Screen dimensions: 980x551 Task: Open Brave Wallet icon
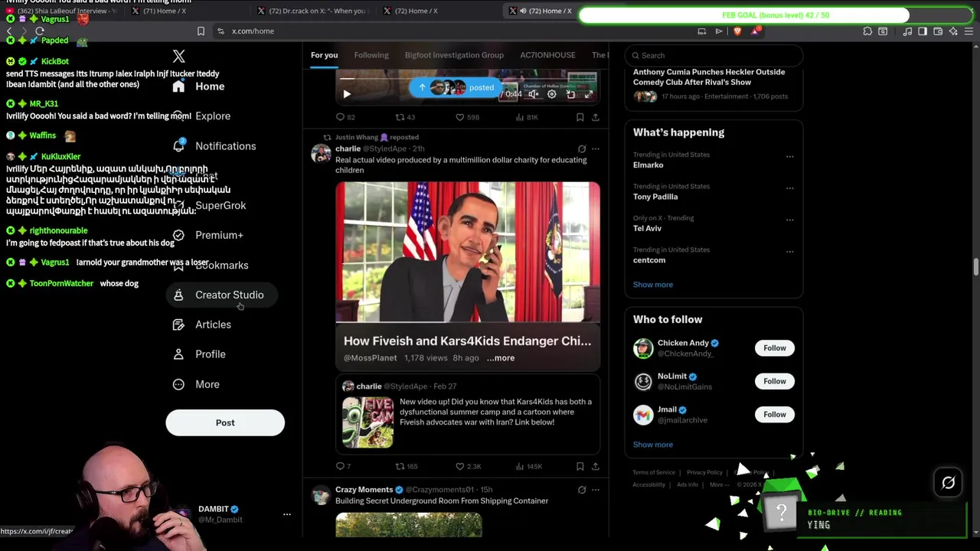[938, 31]
